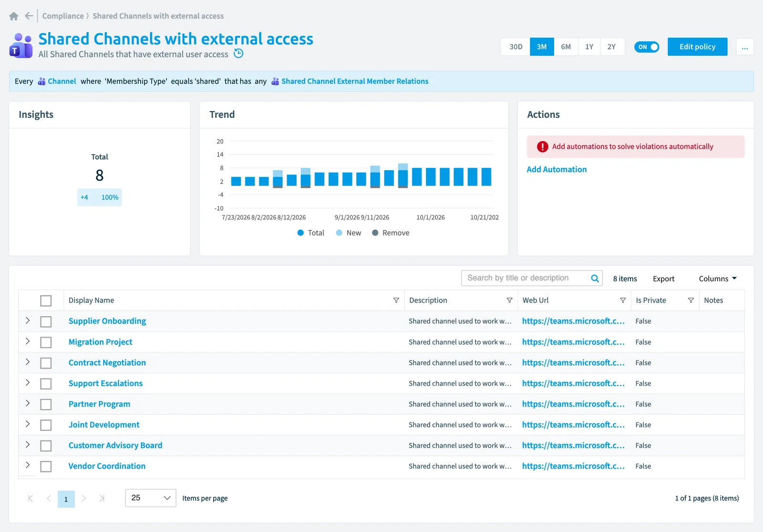Tick the Vendor Coordination row checkbox
Viewport: 763px width, 532px height.
46,467
